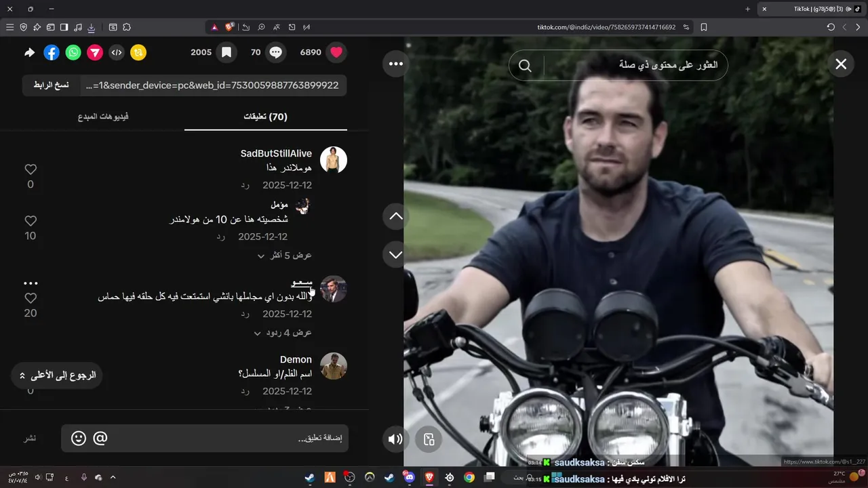Close the TikTok video viewer
This screenshot has width=868, height=488.
click(x=841, y=64)
